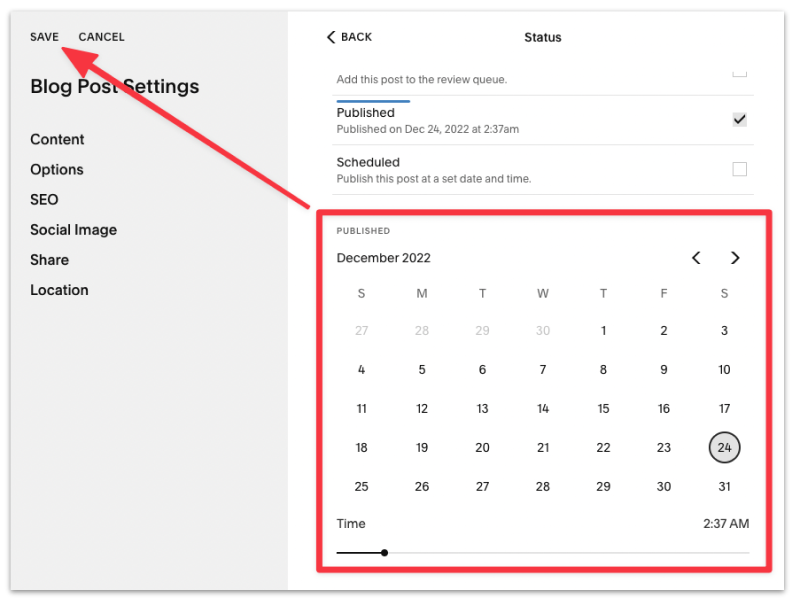The height and width of the screenshot is (606, 800).
Task: Open the Content settings section
Action: pos(57,139)
